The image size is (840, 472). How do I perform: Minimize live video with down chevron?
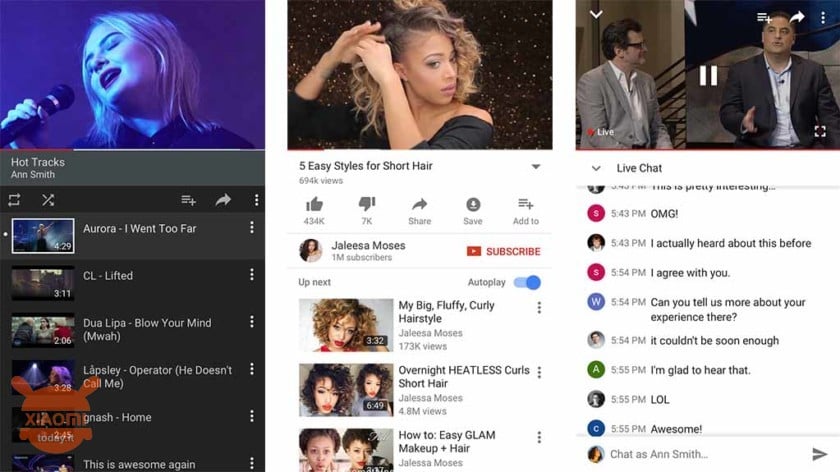(x=596, y=14)
